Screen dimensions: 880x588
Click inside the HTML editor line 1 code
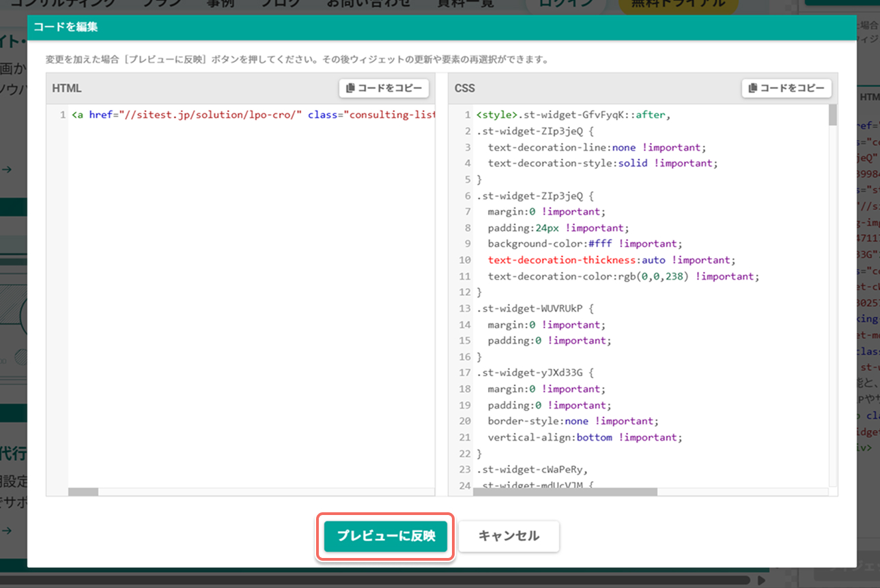click(x=253, y=115)
